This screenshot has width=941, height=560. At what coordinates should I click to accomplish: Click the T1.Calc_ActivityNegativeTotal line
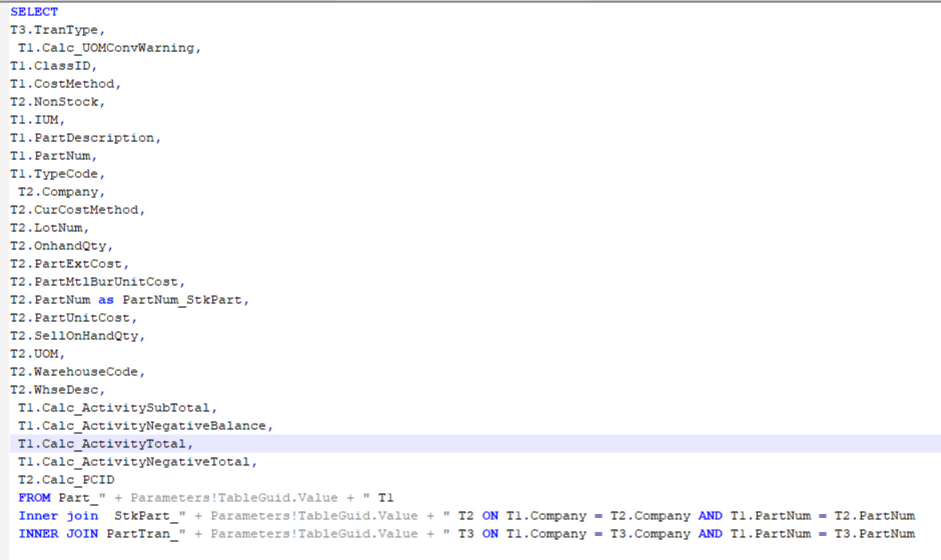137,462
